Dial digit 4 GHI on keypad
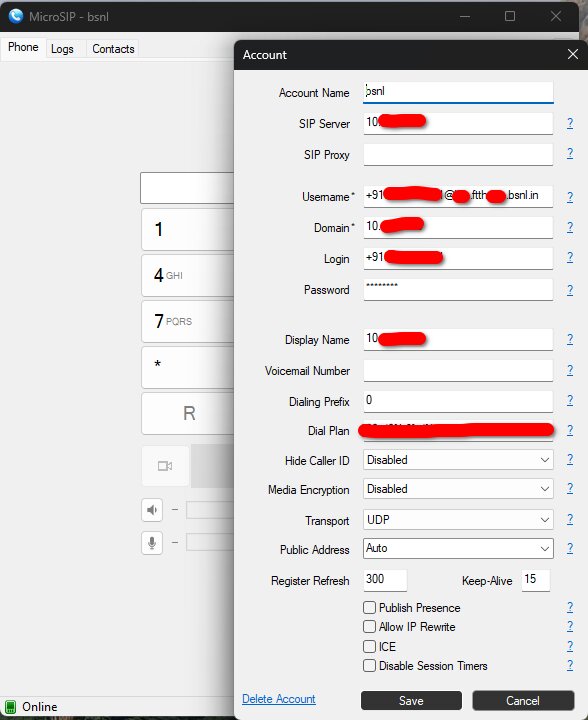 pos(188,276)
